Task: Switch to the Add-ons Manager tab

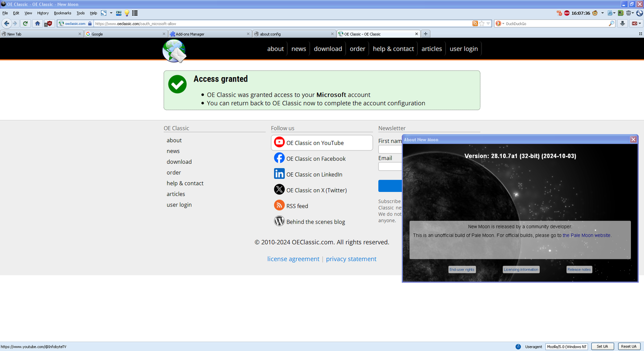Action: [209, 34]
